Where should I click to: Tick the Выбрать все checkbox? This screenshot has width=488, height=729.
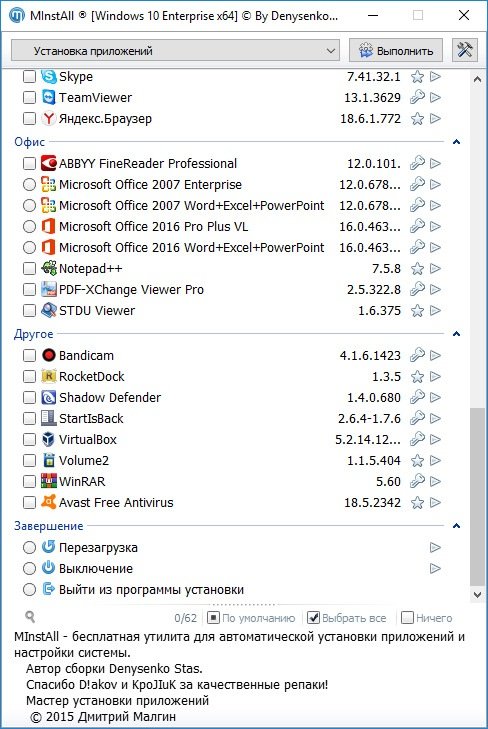(314, 617)
